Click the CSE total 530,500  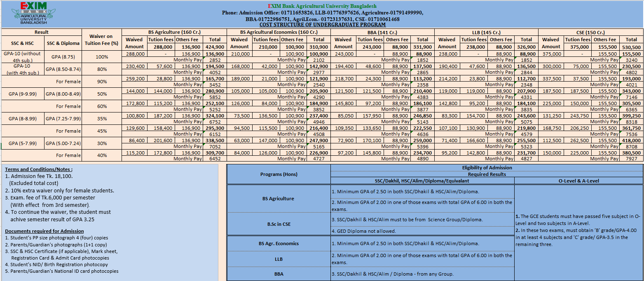[631, 47]
